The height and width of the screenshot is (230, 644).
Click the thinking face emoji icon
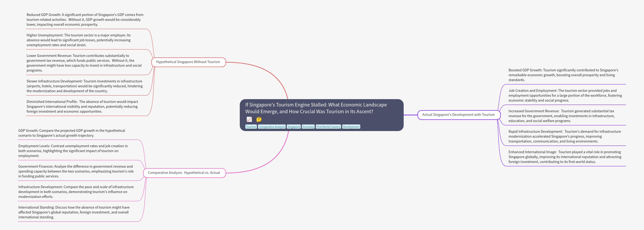point(259,119)
